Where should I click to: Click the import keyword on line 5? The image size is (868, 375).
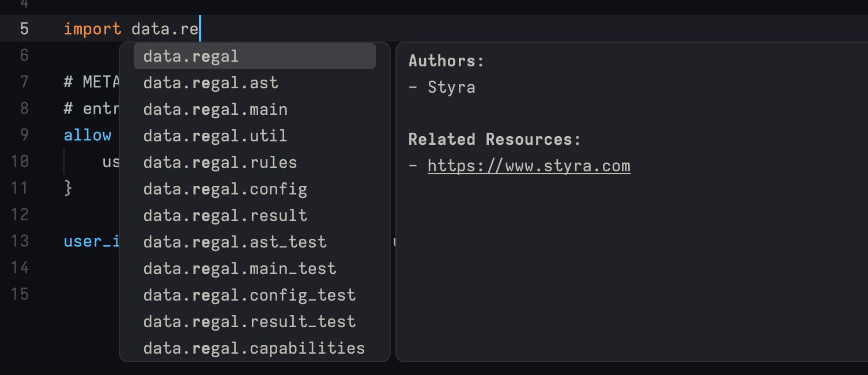tap(92, 28)
